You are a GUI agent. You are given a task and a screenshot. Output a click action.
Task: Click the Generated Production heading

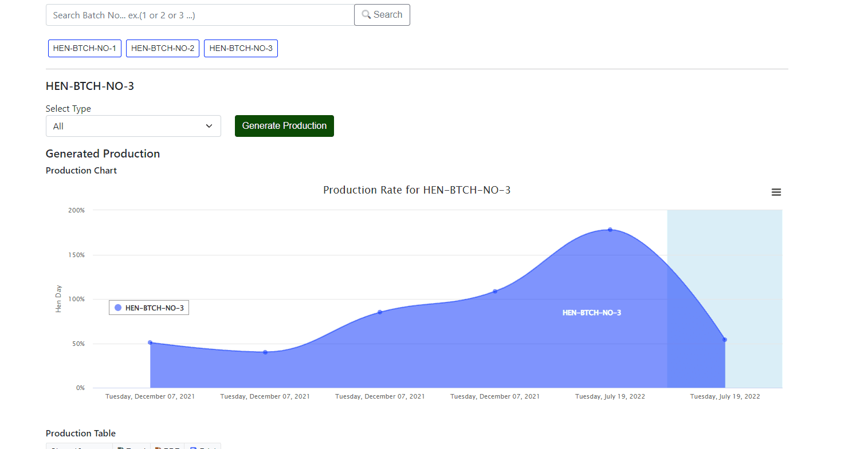tap(103, 153)
